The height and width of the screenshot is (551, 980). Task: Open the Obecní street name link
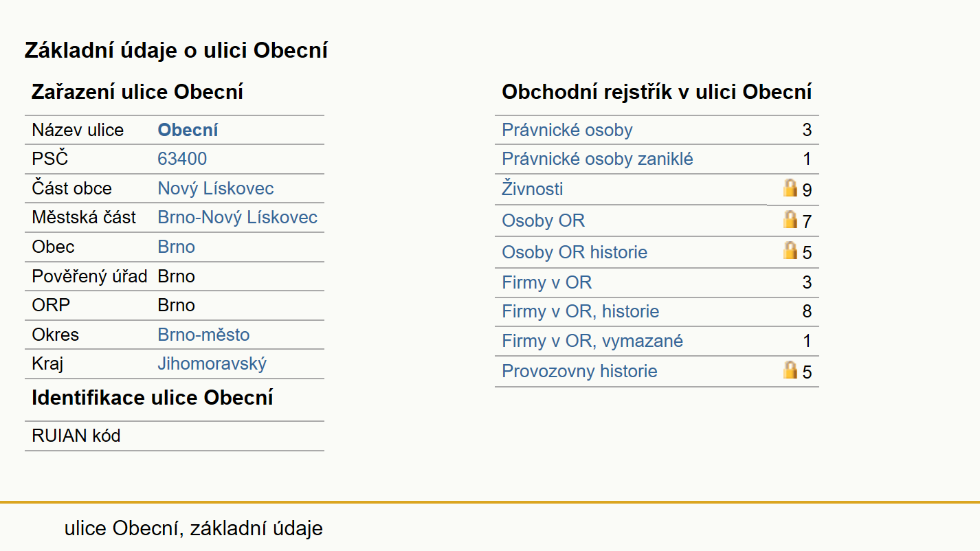pos(188,131)
